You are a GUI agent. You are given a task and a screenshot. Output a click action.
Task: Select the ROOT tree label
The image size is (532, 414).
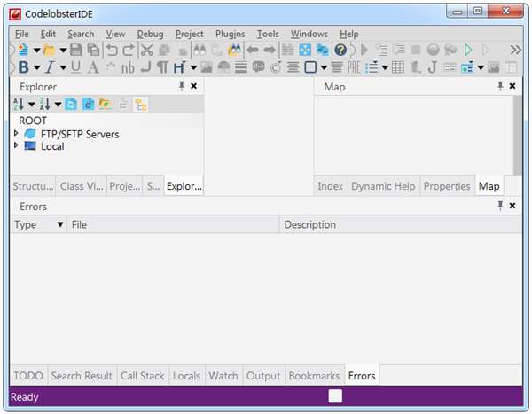pos(33,121)
